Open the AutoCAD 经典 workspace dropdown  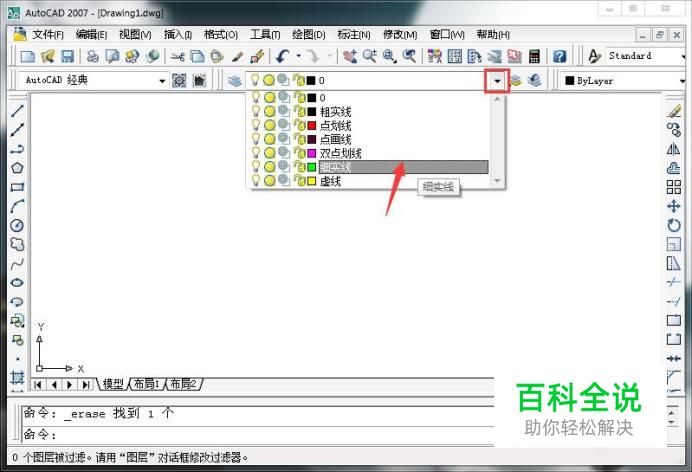coord(162,81)
